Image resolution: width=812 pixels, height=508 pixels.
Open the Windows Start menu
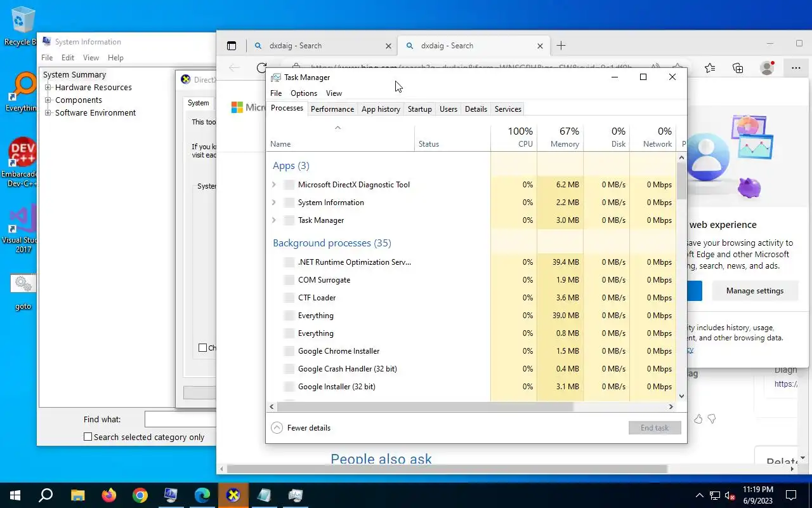click(15, 495)
